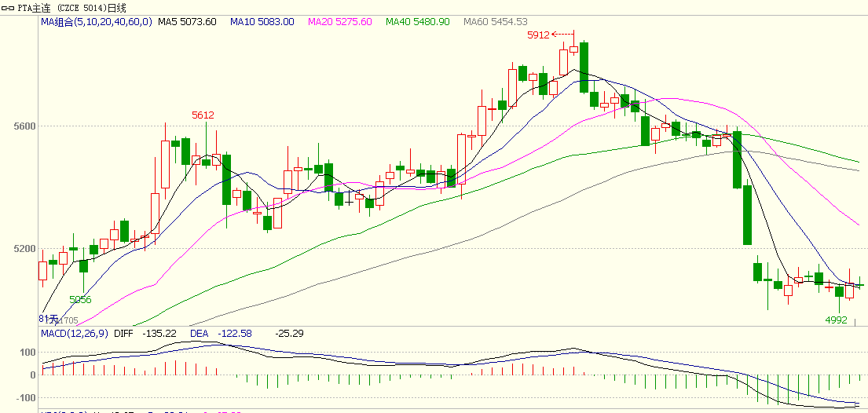
Task: Select the MA10 5083.00 indicator label
Action: (x=262, y=22)
